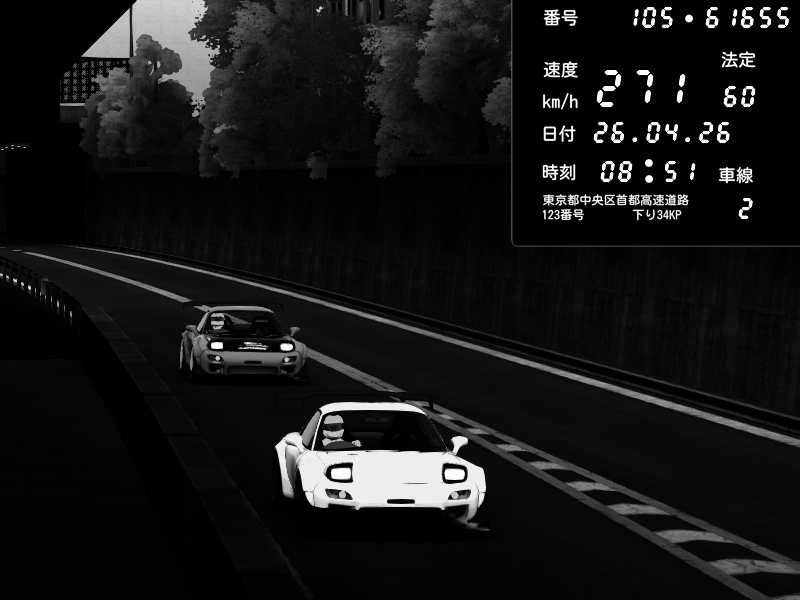Click the 車線 lane label
800x600 pixels.
point(736,175)
